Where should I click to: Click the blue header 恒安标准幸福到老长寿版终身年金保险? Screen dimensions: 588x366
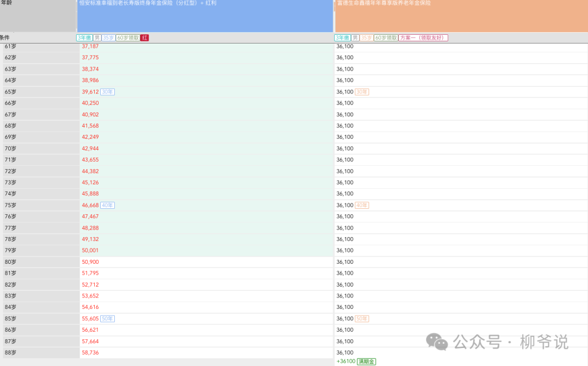[x=205, y=16]
